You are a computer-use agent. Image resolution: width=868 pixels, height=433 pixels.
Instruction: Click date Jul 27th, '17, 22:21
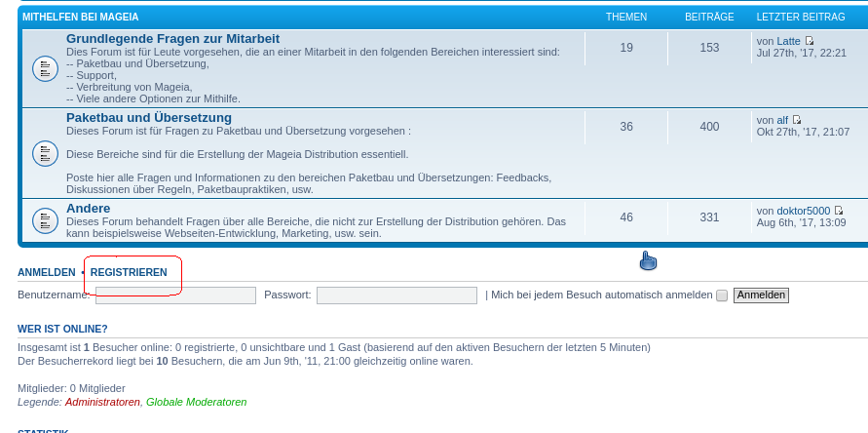pyautogui.click(x=802, y=54)
